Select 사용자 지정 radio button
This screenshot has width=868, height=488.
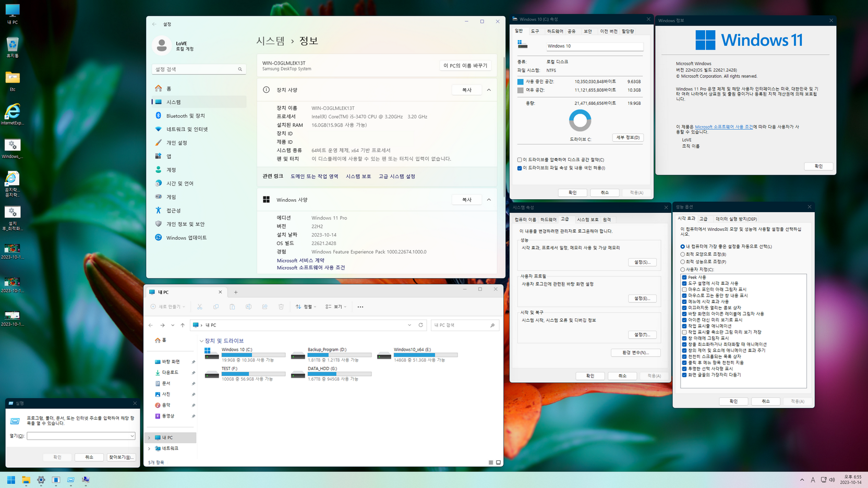[682, 270]
